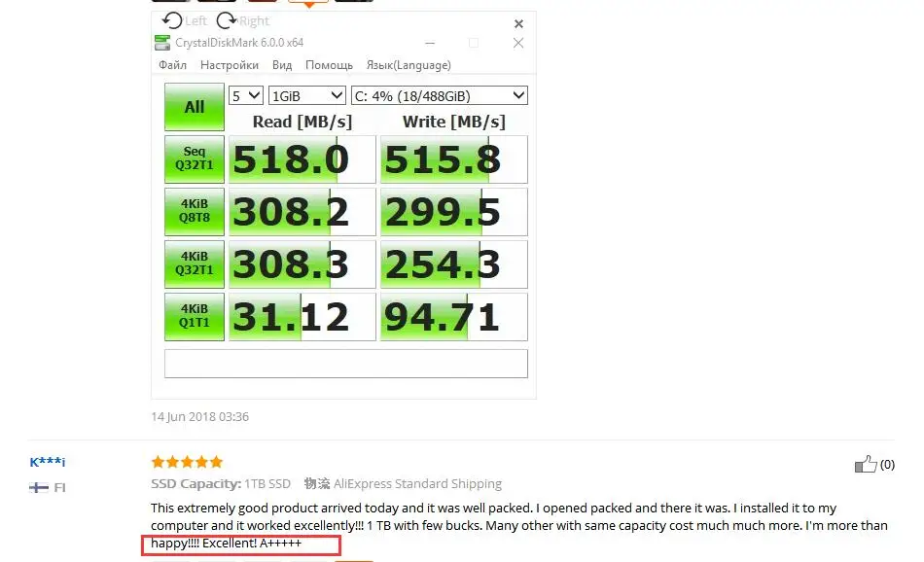
Task: Click the 4KiB Q32T1 write value 254.3
Action: 454,263
